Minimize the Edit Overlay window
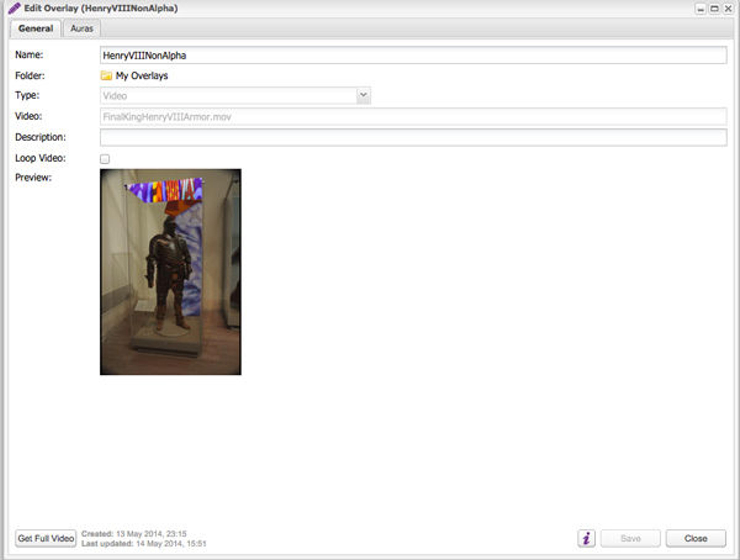Screen dimensions: 740x560 pos(700,9)
